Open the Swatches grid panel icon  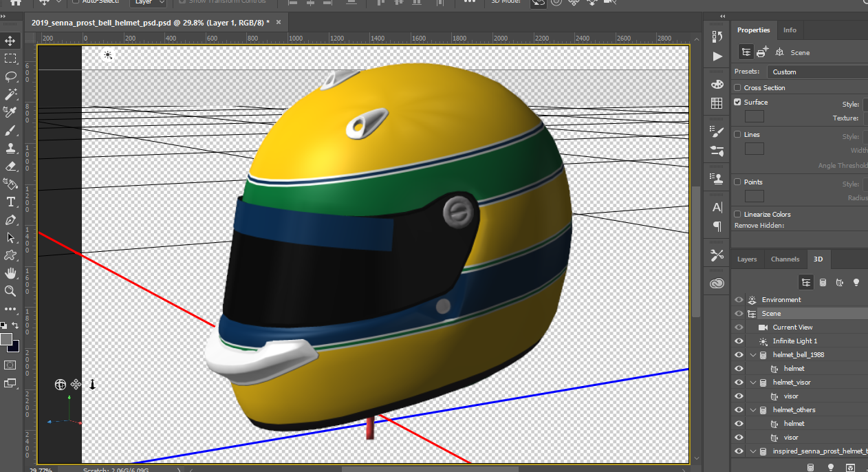point(717,103)
